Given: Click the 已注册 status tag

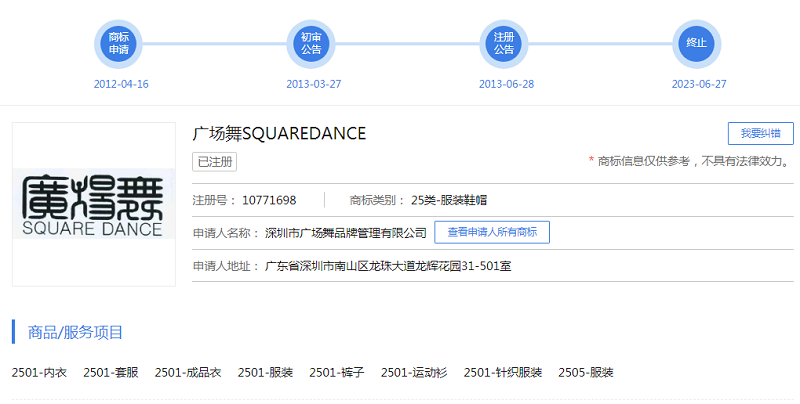Looking at the screenshot, I should [214, 162].
